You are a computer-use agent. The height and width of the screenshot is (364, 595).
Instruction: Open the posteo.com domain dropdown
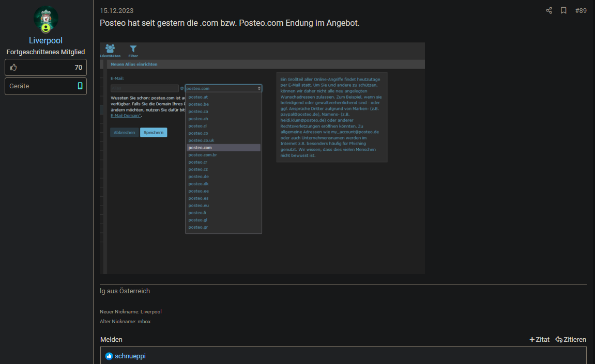tap(223, 88)
